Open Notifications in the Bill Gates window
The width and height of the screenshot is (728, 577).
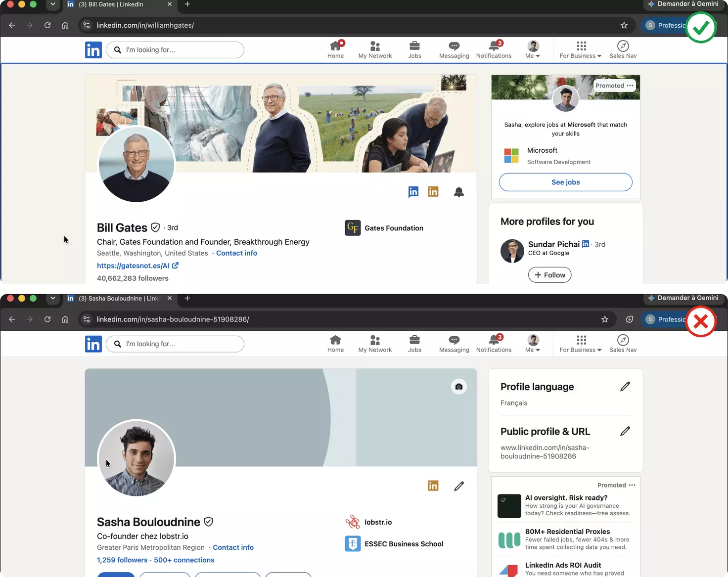(494, 50)
